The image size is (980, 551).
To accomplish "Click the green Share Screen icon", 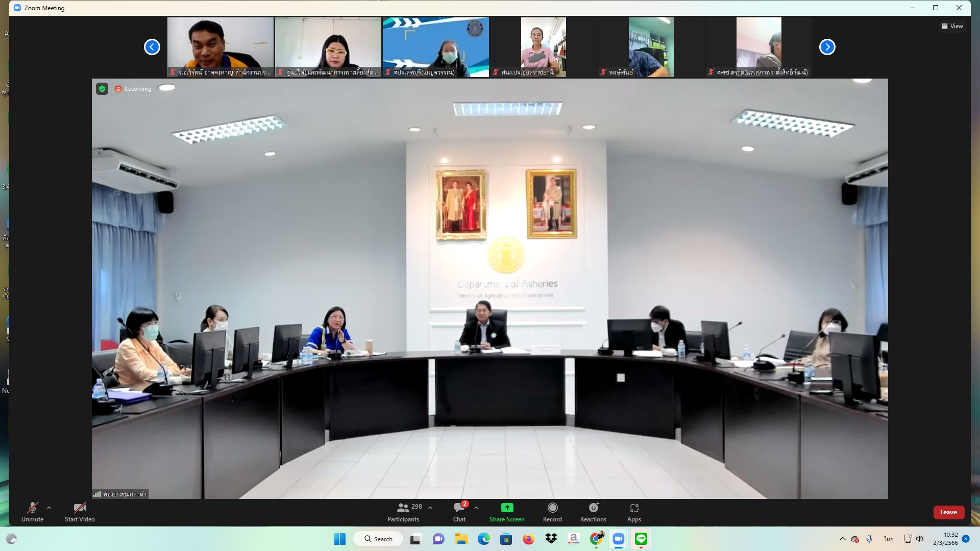I will 507,508.
